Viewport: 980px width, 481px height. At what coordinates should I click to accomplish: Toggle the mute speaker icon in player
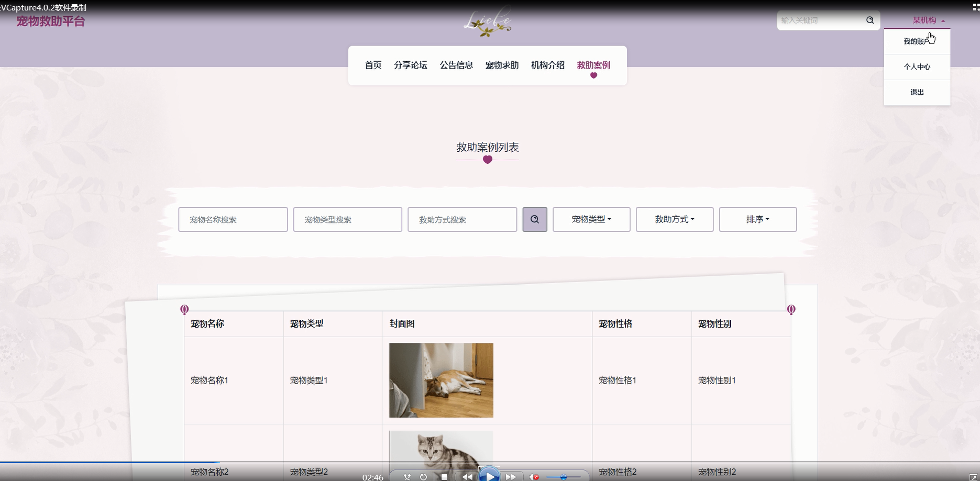534,477
